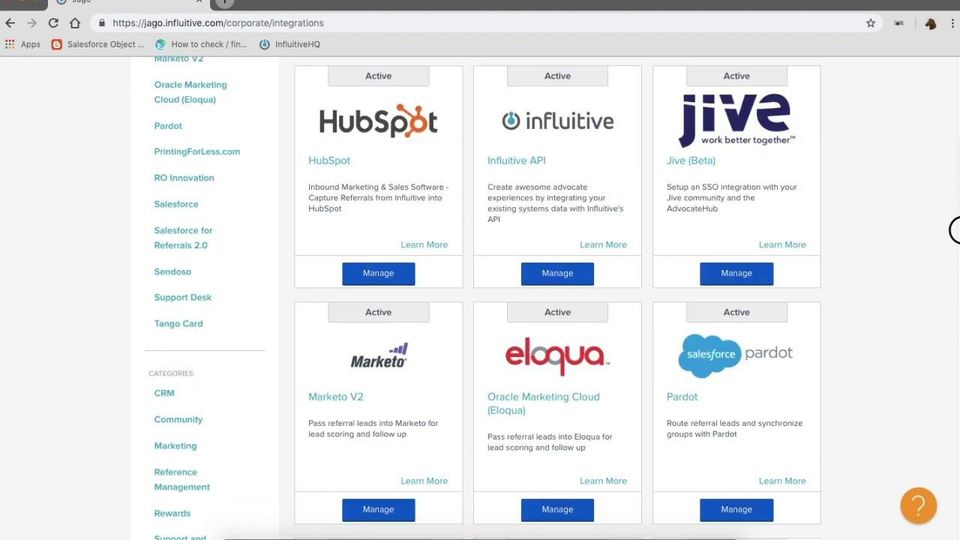Select Sendoso in the sidebar

pos(172,272)
